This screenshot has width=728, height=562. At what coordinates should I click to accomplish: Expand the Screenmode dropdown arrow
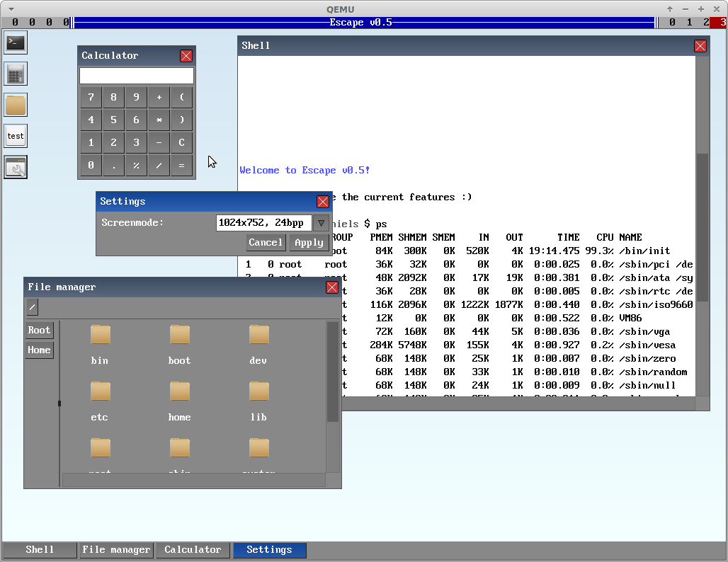pyautogui.click(x=321, y=223)
